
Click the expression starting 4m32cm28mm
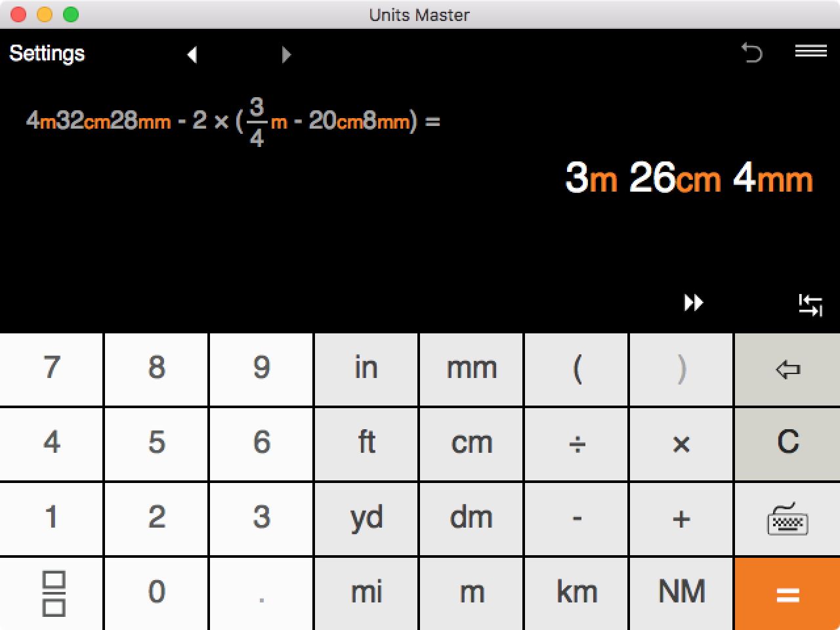coord(233,122)
